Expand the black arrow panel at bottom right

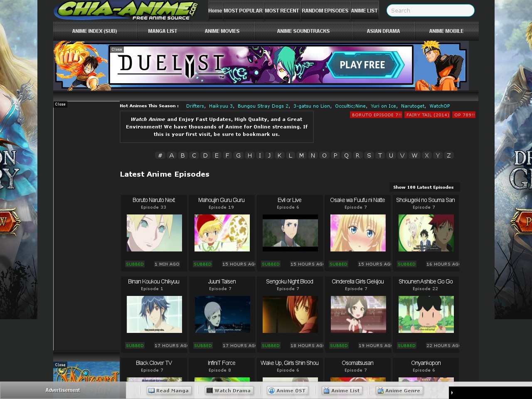(452, 392)
